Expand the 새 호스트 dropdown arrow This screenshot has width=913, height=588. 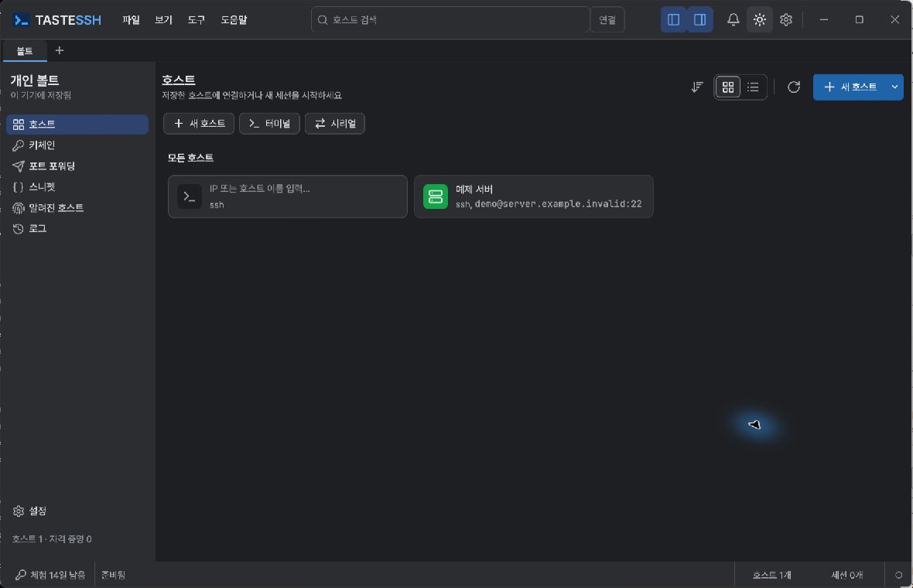895,87
